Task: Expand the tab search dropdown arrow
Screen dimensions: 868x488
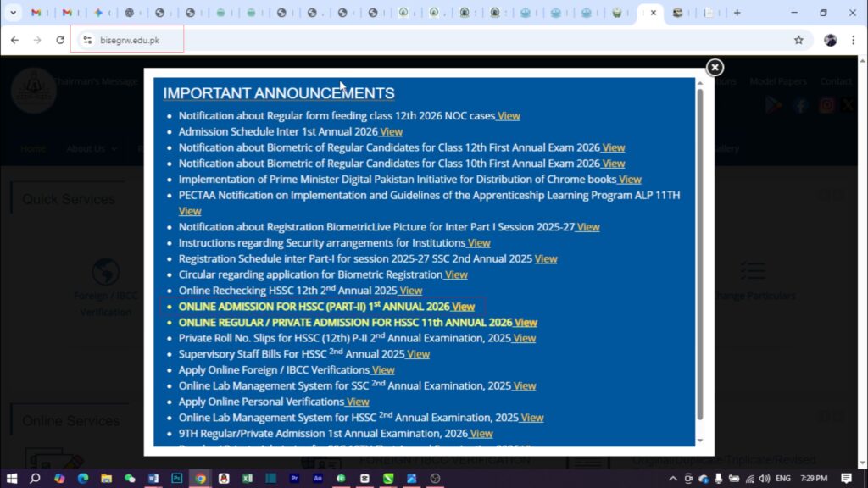Action: 13,13
